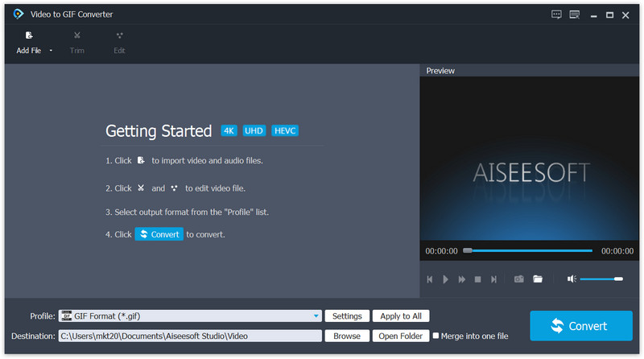Click the register icon in title bar

pyautogui.click(x=574, y=14)
